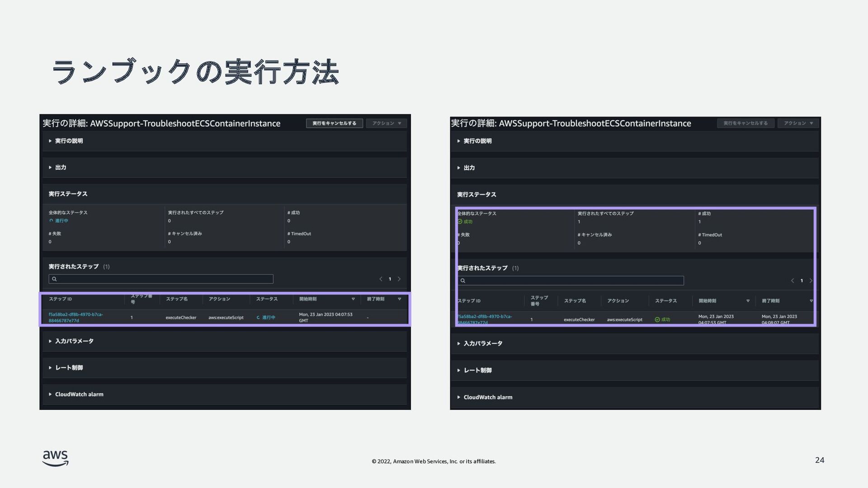
Task: Click 実行ステータス heading in right panel
Action: pos(476,195)
